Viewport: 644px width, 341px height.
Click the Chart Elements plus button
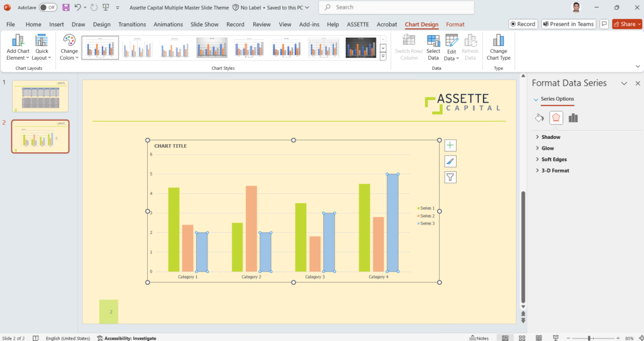point(450,145)
